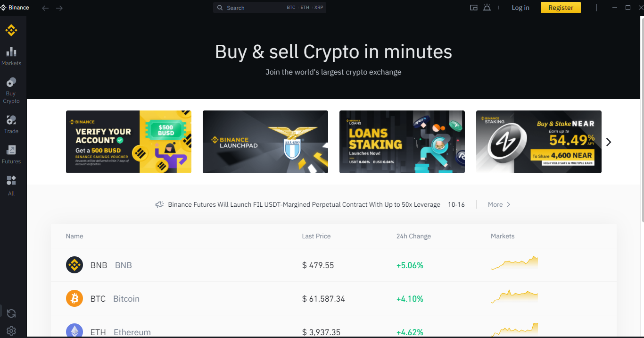
Task: Open the Trade sidebar icon
Action: 11,124
